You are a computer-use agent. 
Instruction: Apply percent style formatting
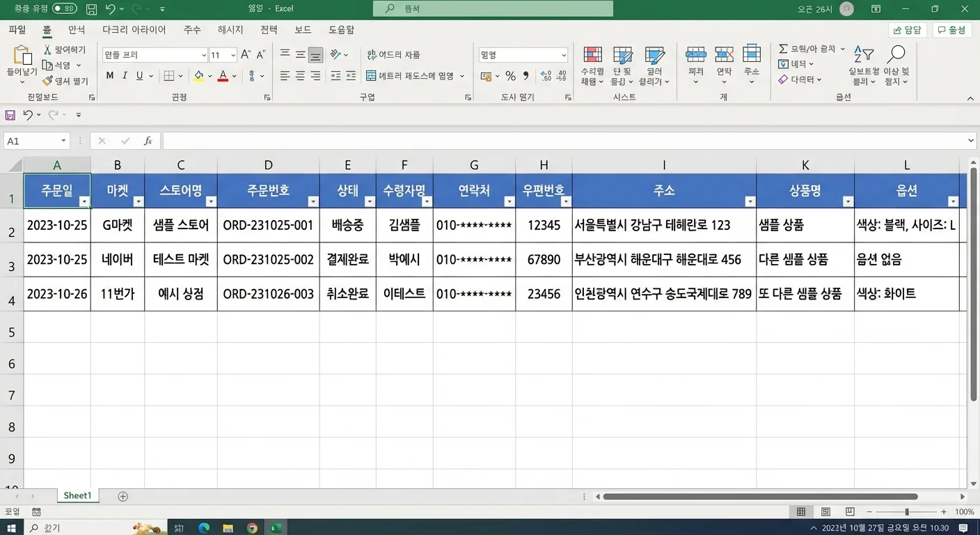(x=510, y=75)
